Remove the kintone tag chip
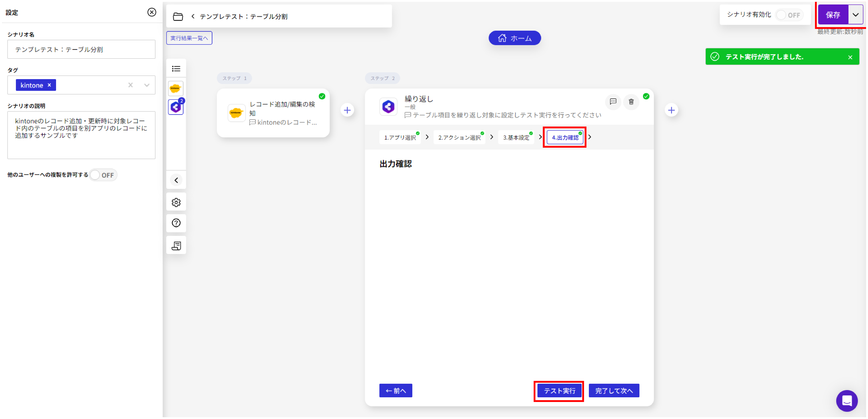Screen dimensions: 868x419 pos(49,85)
